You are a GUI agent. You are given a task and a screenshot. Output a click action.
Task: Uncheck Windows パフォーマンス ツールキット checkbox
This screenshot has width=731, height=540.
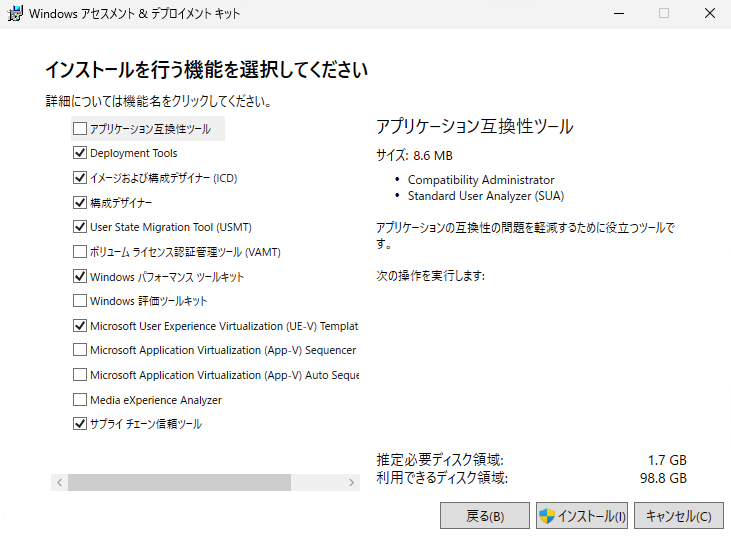(80, 277)
